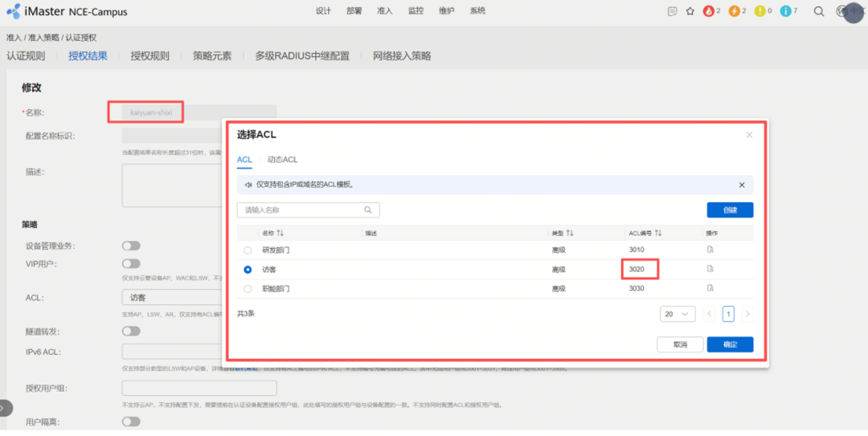Open minor alarms yellow exclamation icon
This screenshot has width=868, height=436.
click(760, 11)
